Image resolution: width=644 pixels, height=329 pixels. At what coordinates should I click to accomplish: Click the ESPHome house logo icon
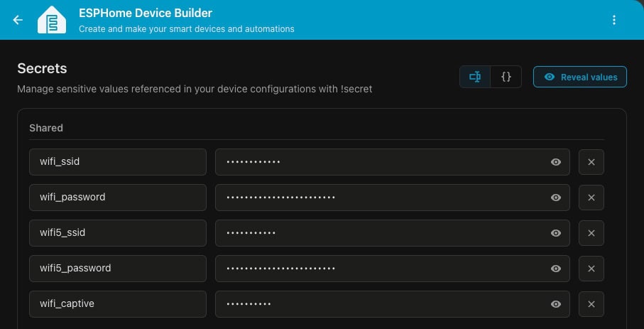52,20
